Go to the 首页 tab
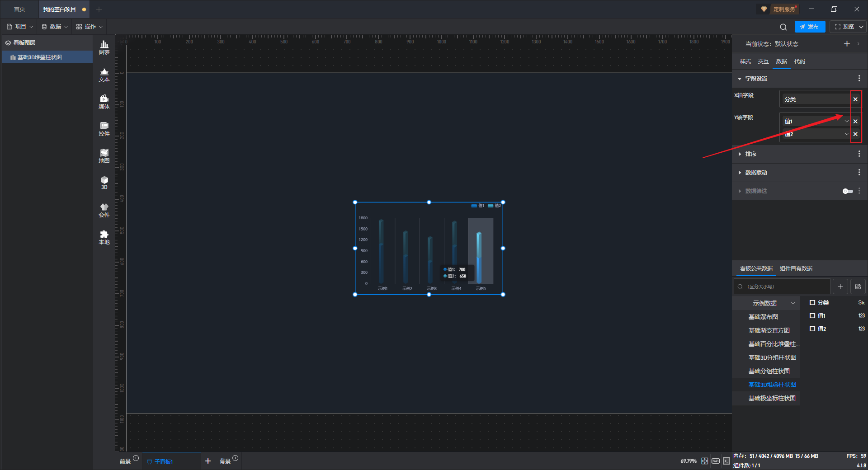Viewport: 868px width, 470px height. click(19, 9)
